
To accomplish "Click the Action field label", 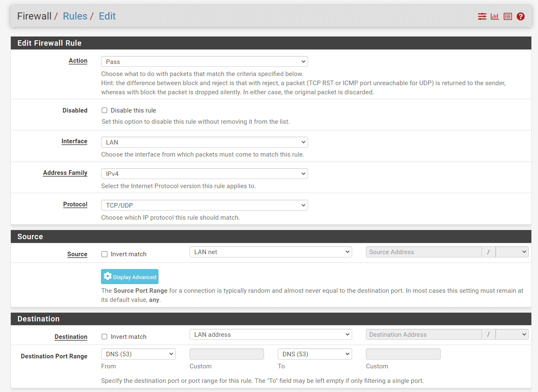I will tap(78, 61).
